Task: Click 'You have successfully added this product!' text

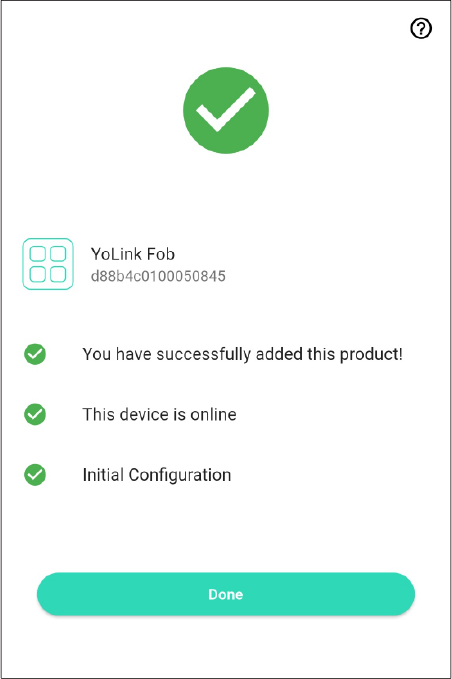Action: 242,354
